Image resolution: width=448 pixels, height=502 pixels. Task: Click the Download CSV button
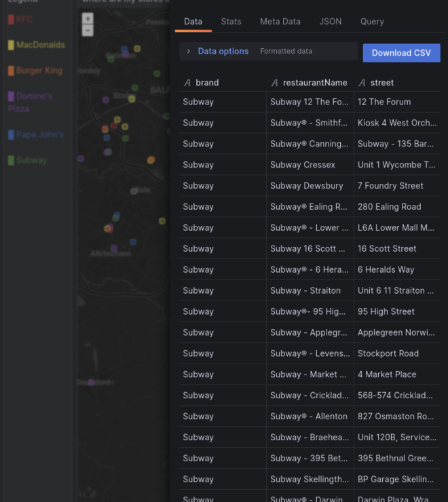pos(402,53)
